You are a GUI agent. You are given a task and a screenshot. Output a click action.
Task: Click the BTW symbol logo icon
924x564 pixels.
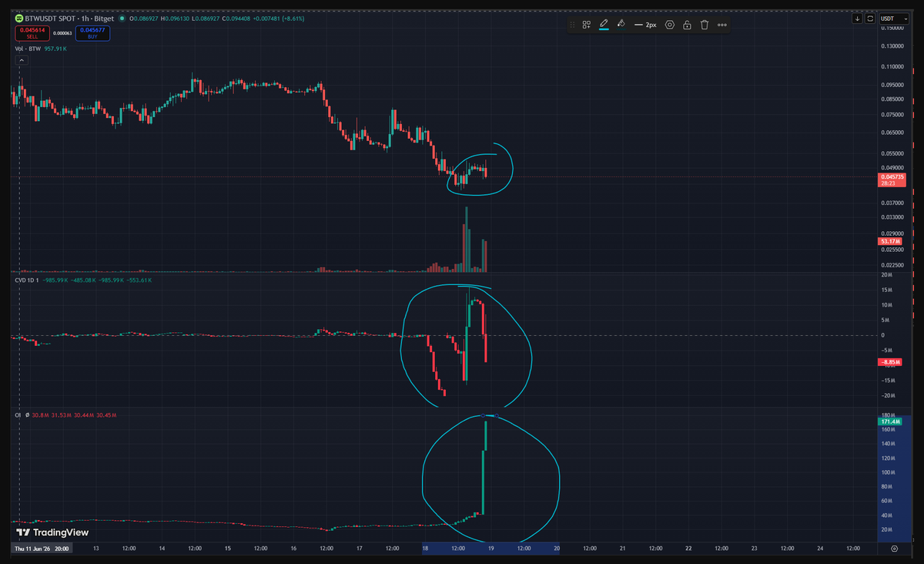pyautogui.click(x=19, y=17)
